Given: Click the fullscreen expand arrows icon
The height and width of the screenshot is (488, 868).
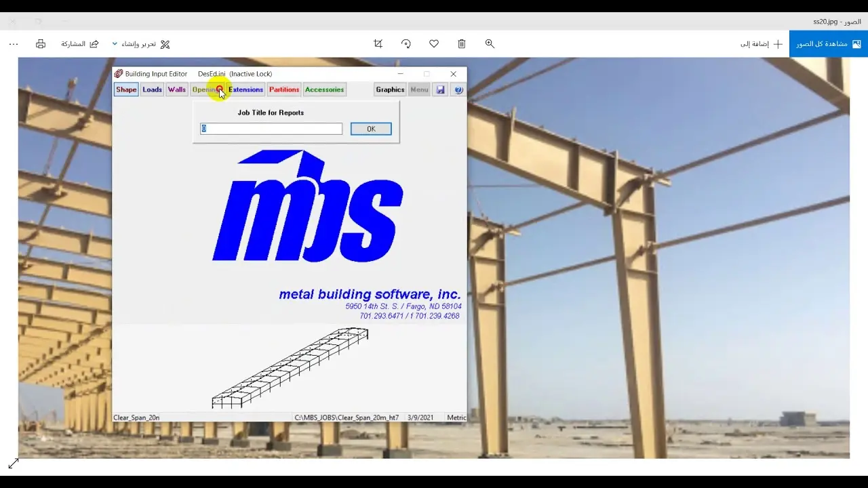Looking at the screenshot, I should pos(14,464).
